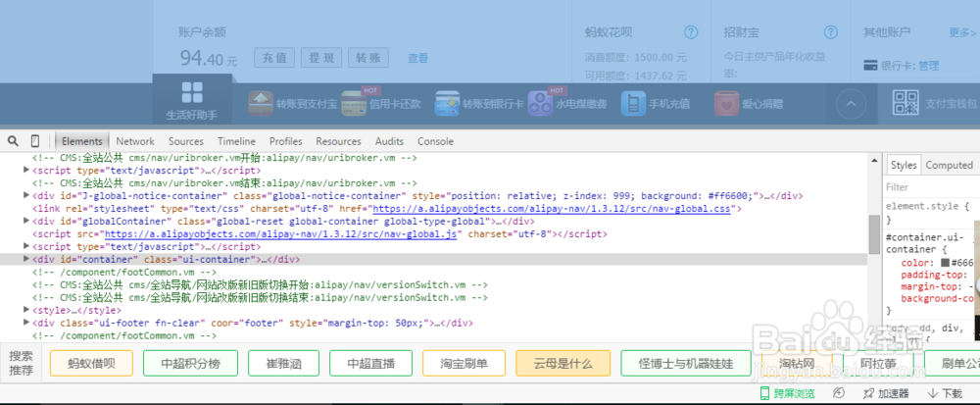Click the 转账到支付宝 icon
The width and height of the screenshot is (980, 405).
261,103
